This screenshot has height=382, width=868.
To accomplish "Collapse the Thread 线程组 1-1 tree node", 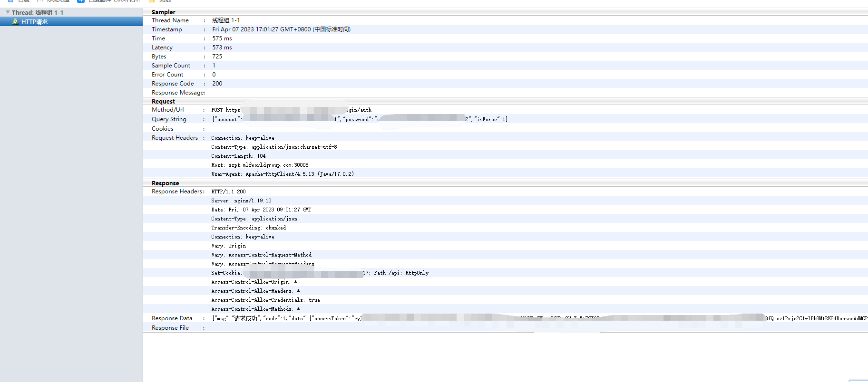I will pyautogui.click(x=8, y=12).
